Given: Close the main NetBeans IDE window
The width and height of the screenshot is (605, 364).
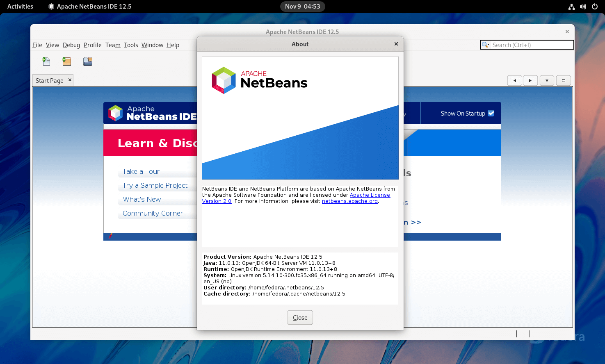Looking at the screenshot, I should (x=567, y=32).
